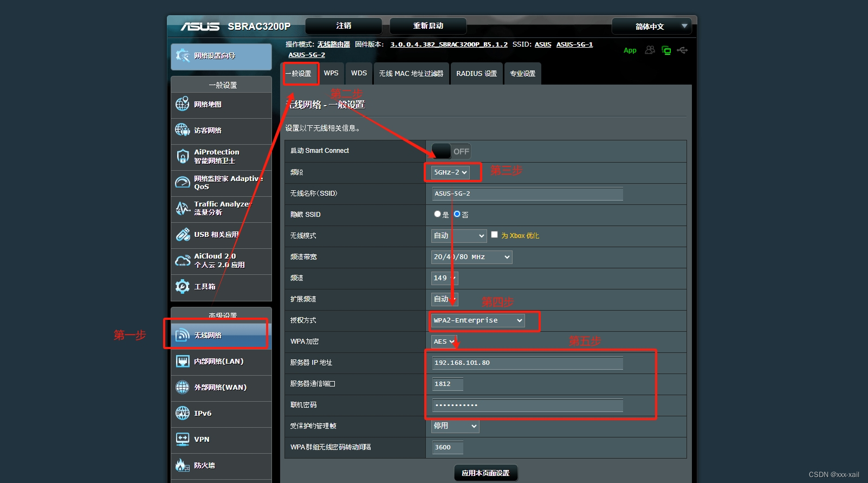868x483 pixels.
Task: Click the server IP address field
Action: 528,363
